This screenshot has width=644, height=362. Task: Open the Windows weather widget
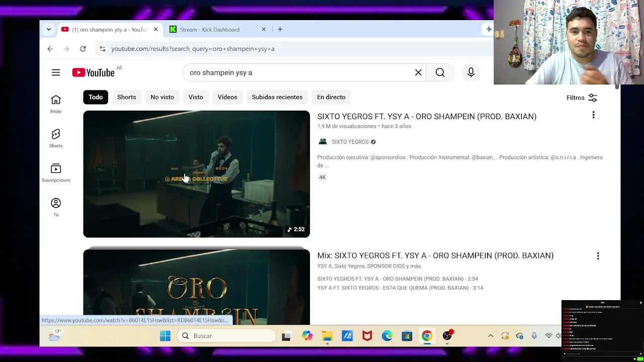point(54,335)
